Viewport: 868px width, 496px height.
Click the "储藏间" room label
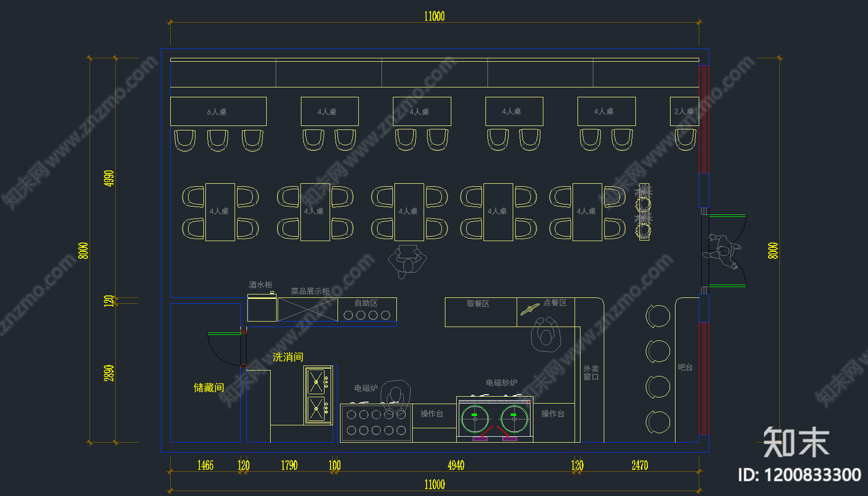tap(209, 388)
